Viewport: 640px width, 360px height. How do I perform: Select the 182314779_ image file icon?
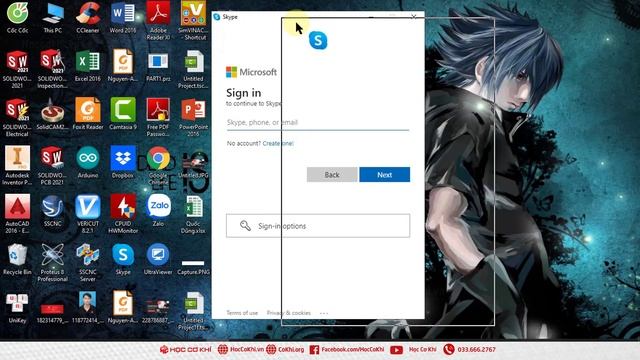pyautogui.click(x=52, y=309)
